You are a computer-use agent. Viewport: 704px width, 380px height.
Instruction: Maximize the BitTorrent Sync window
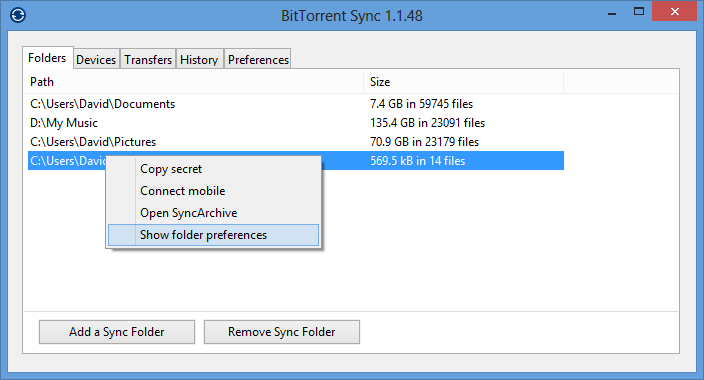pyautogui.click(x=638, y=12)
